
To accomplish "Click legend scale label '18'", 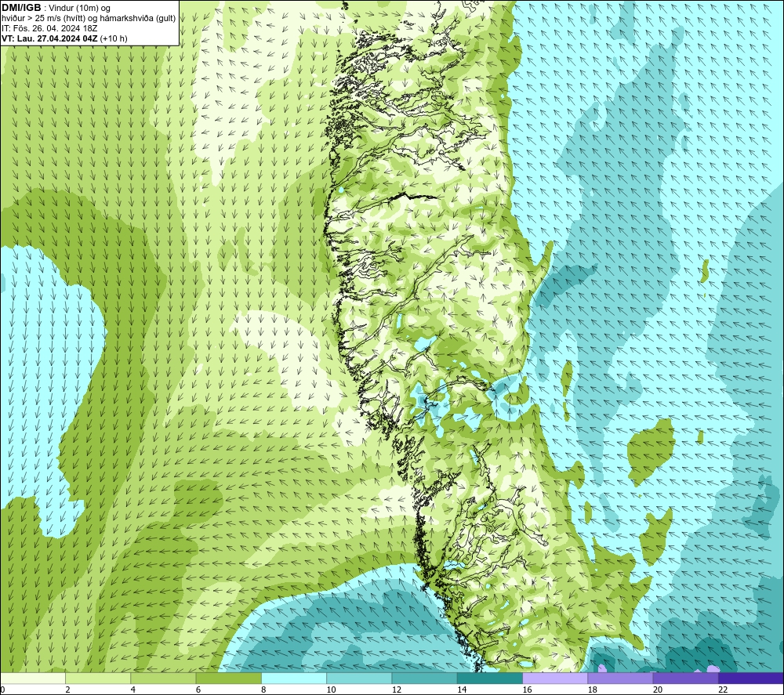I will [x=592, y=690].
